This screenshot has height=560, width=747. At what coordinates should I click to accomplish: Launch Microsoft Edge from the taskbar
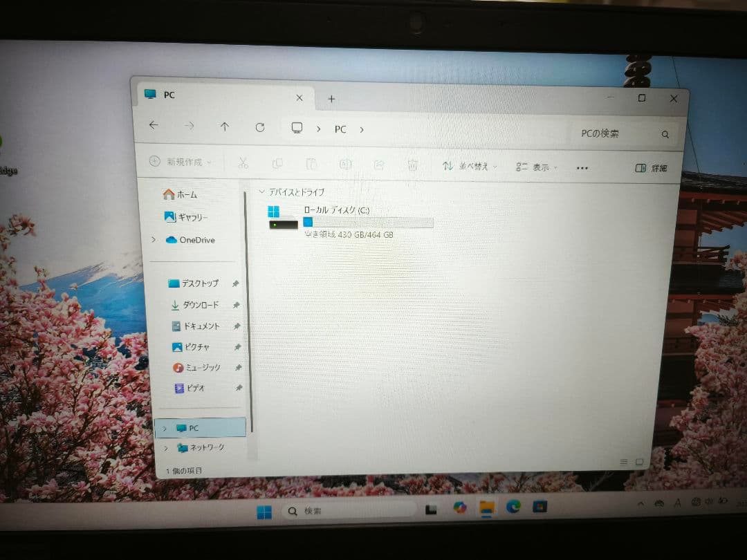pyautogui.click(x=513, y=507)
